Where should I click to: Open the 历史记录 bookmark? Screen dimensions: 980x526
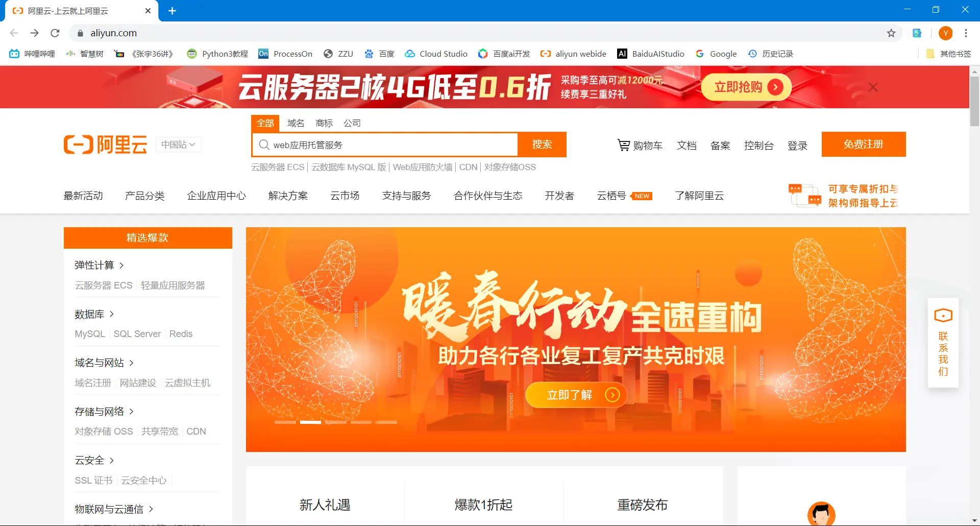tap(771, 54)
